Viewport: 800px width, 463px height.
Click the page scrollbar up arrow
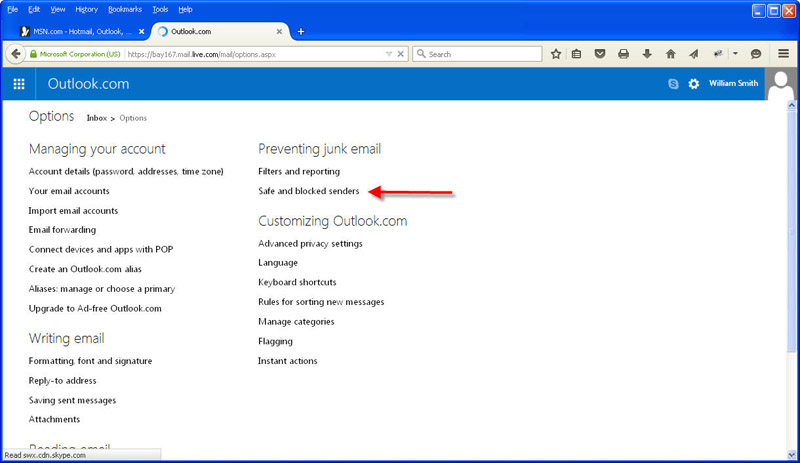(791, 105)
